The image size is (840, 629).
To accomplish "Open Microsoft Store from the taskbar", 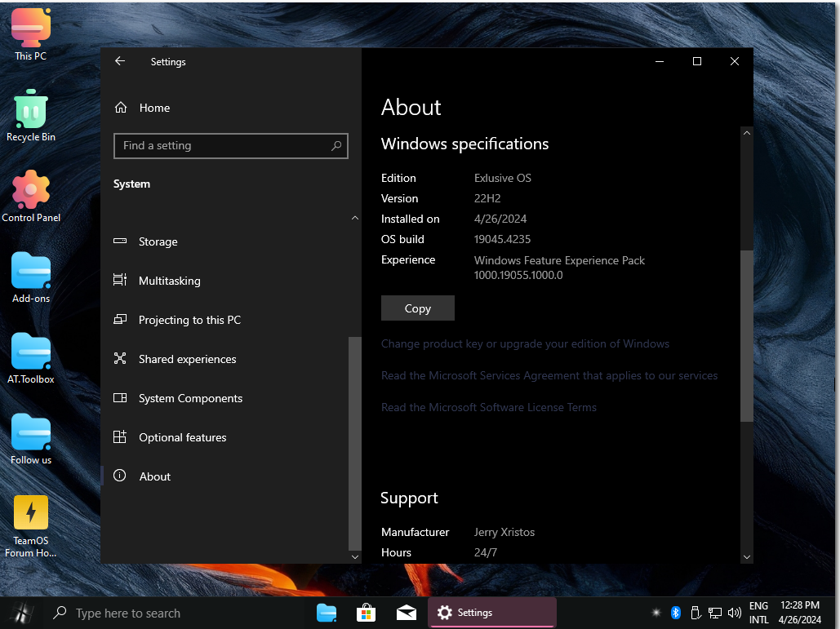I will pyautogui.click(x=367, y=613).
